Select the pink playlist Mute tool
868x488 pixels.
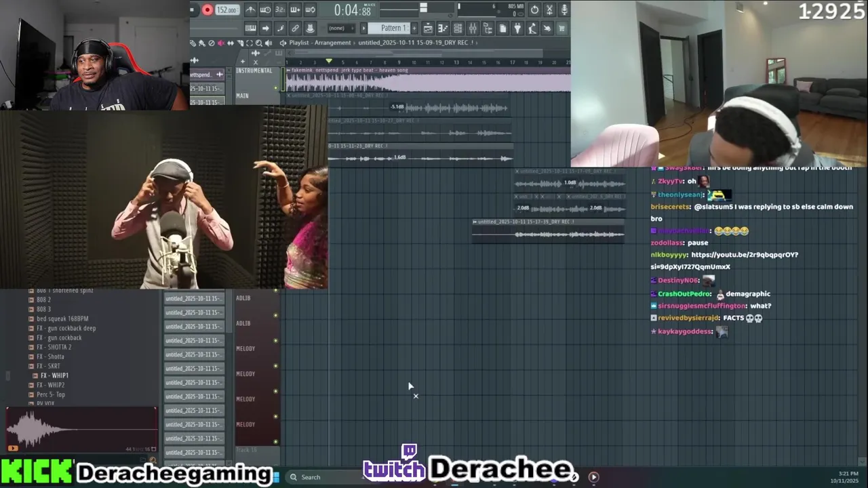220,43
